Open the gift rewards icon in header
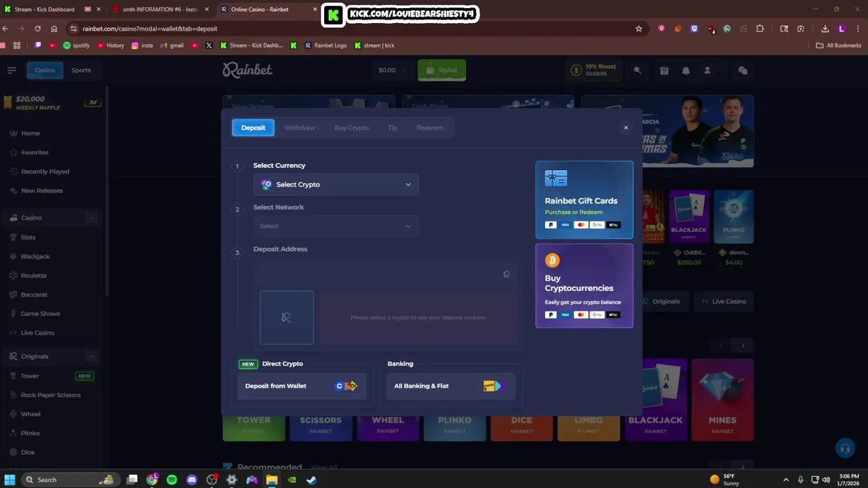This screenshot has height=488, width=868. (x=665, y=70)
